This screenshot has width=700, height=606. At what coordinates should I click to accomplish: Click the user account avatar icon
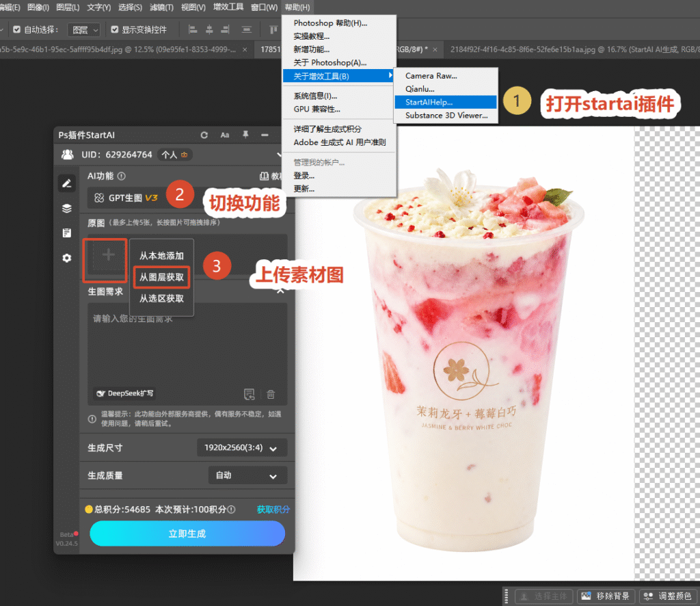point(68,155)
